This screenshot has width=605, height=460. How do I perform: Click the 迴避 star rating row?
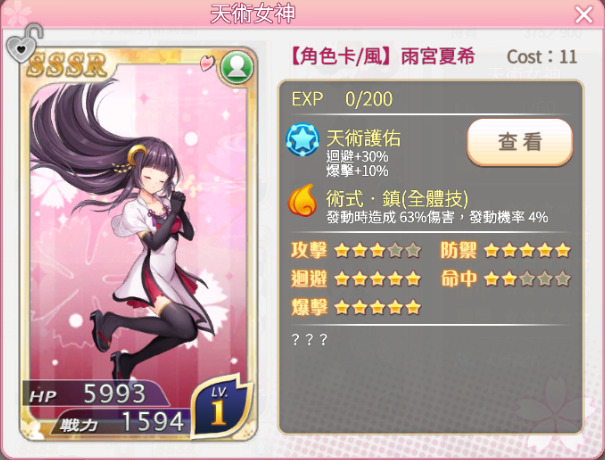click(x=356, y=279)
